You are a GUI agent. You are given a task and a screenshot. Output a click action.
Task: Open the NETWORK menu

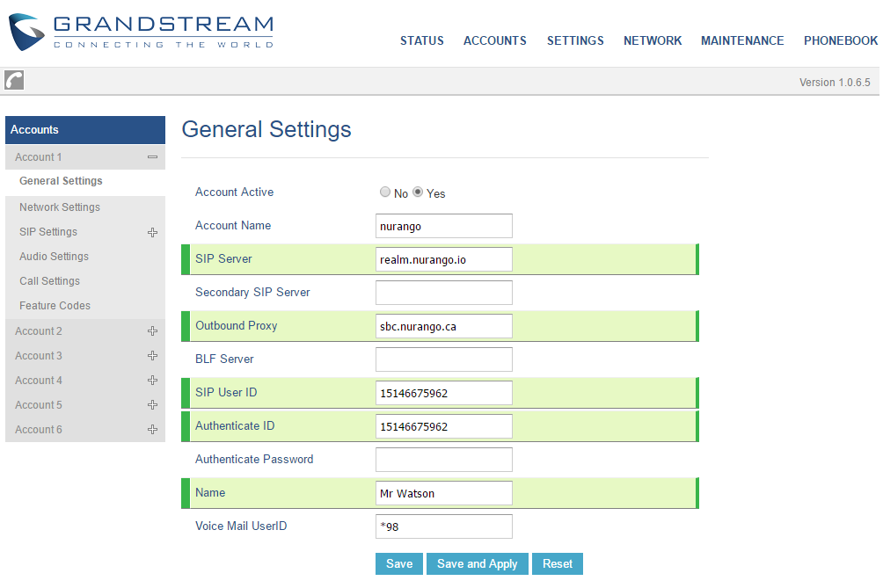(652, 40)
